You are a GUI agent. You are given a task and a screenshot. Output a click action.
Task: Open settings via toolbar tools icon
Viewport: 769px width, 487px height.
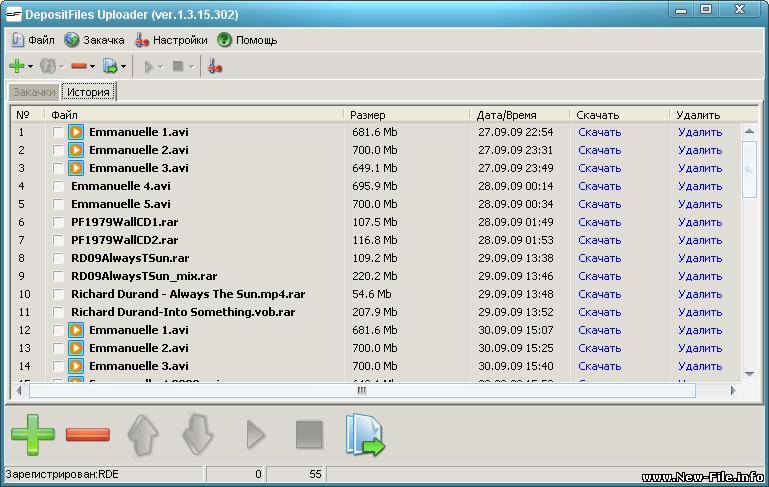[x=214, y=66]
